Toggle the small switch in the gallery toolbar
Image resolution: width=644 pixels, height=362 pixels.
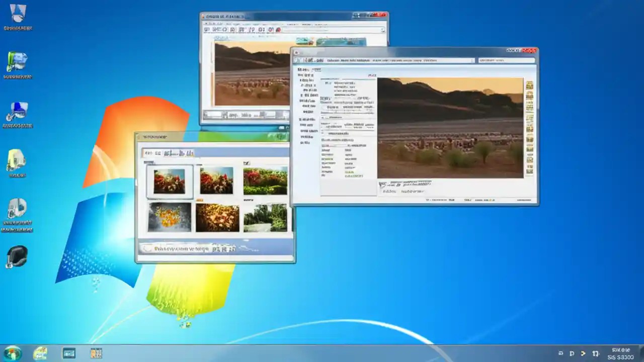190,153
